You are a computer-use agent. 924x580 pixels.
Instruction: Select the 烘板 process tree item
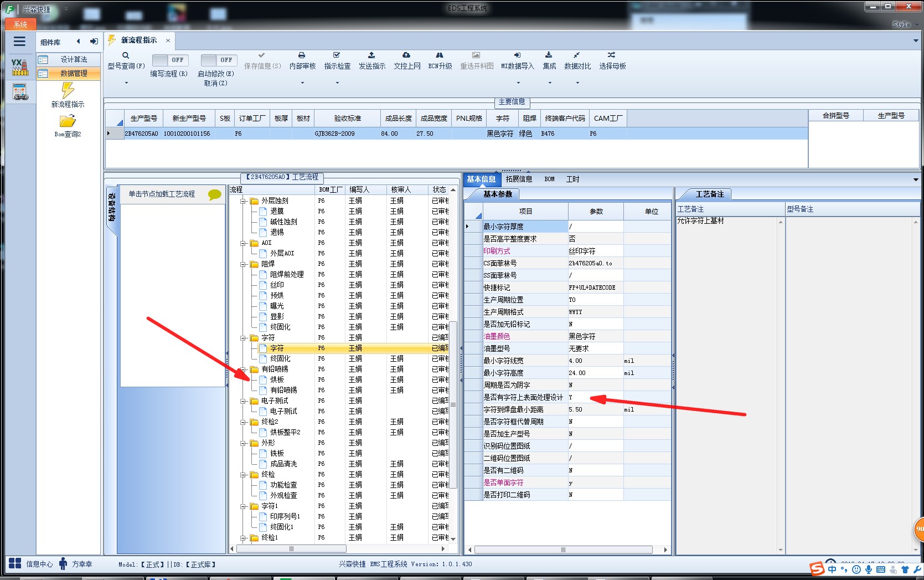(277, 380)
